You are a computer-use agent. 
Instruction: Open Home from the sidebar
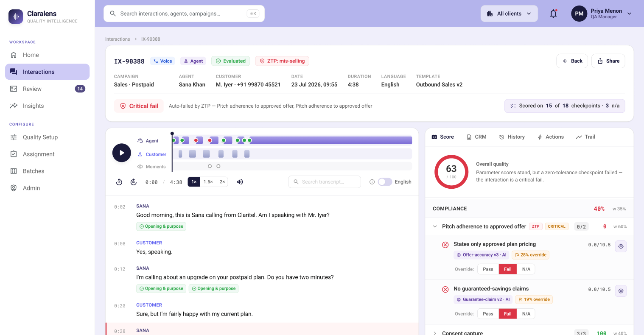point(47,55)
